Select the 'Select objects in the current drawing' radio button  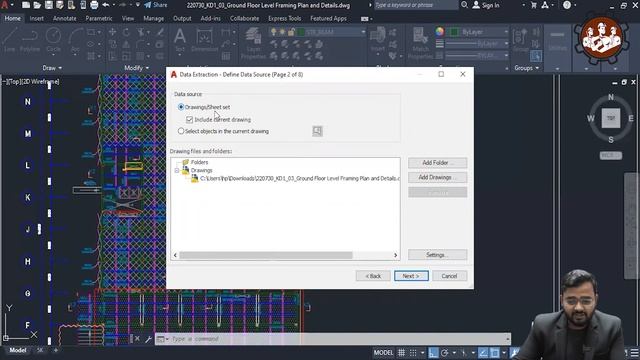[181, 131]
